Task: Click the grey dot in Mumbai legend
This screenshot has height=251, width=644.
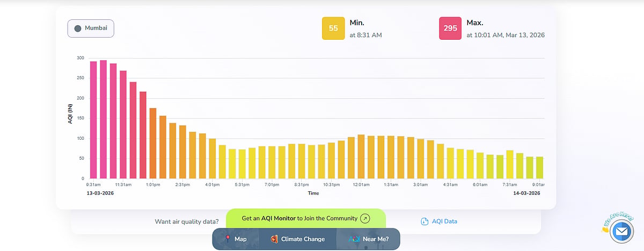Action: [78, 28]
